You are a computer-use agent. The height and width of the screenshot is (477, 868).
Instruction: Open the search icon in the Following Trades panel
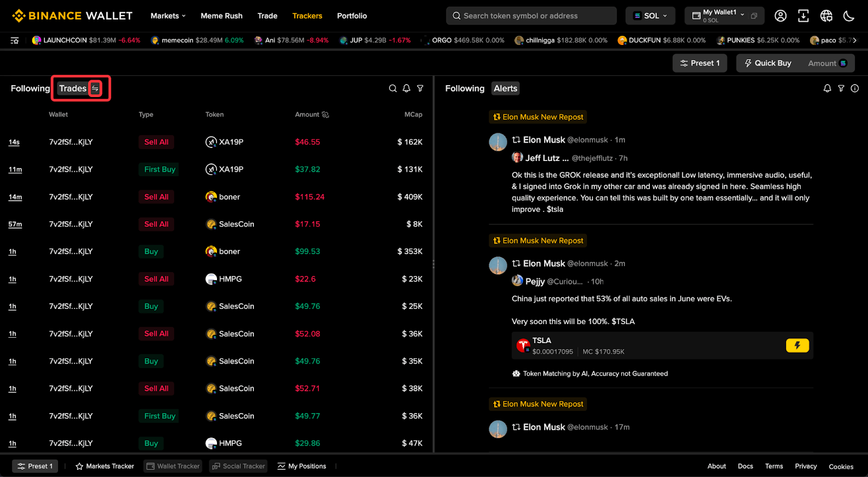pos(393,88)
